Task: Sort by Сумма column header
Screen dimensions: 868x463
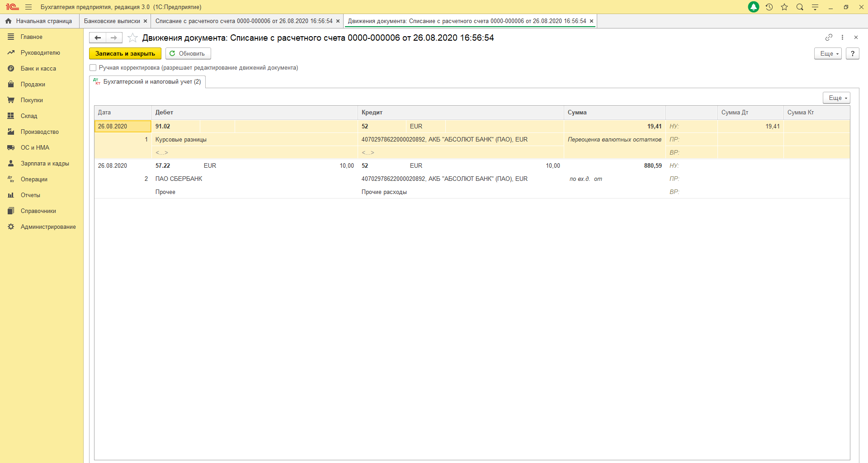Action: [x=577, y=113]
